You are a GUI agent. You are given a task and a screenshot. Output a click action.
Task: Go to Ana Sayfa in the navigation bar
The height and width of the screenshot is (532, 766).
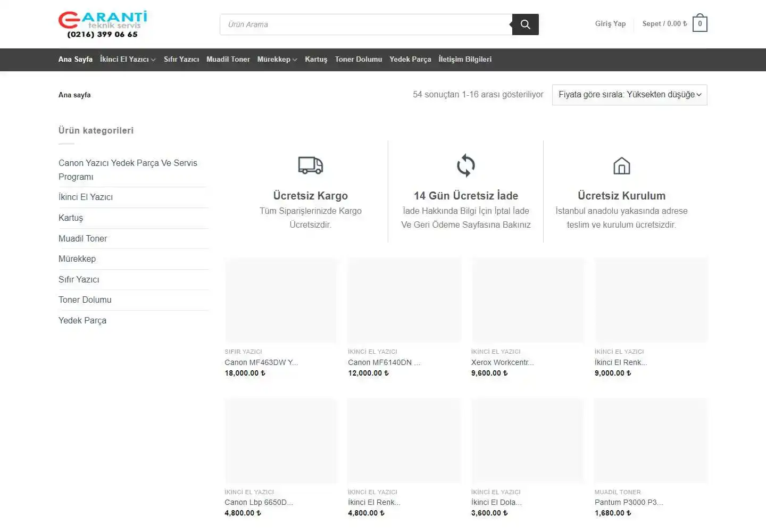tap(76, 59)
